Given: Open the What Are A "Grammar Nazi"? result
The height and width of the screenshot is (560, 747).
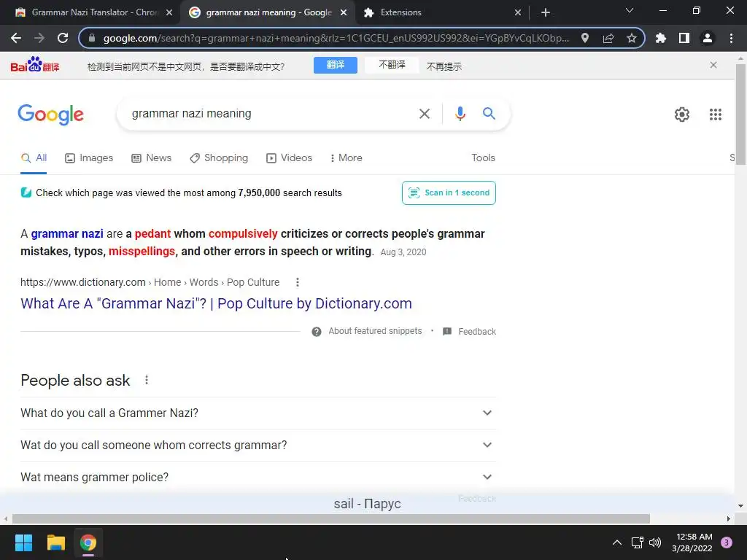Looking at the screenshot, I should click(216, 304).
